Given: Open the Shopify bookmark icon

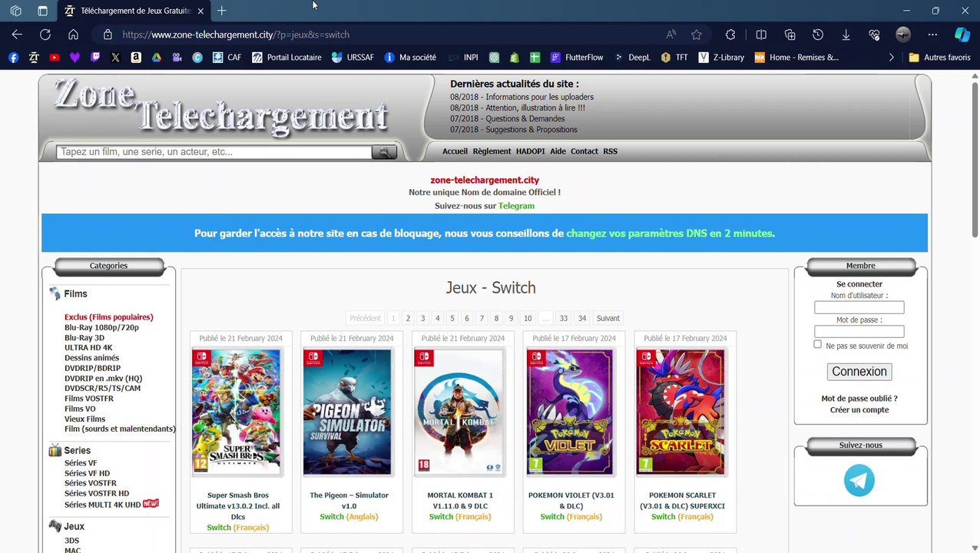Looking at the screenshot, I should (515, 57).
